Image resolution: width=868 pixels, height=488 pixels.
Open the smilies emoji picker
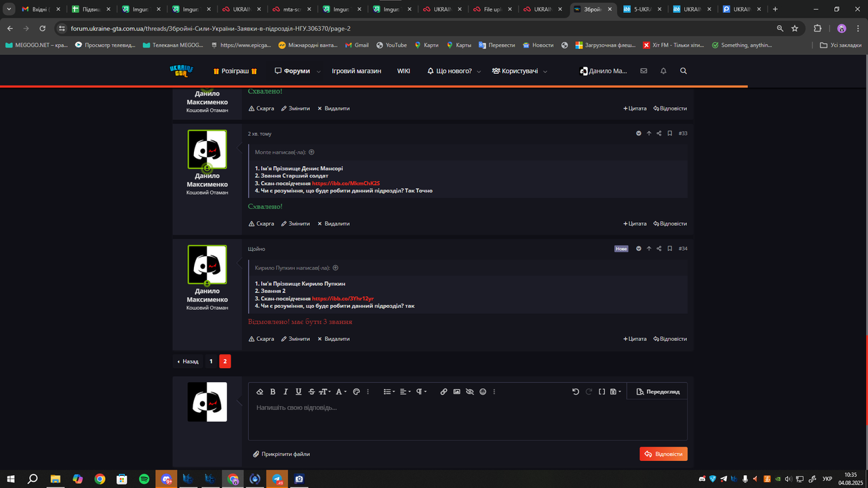pyautogui.click(x=483, y=392)
